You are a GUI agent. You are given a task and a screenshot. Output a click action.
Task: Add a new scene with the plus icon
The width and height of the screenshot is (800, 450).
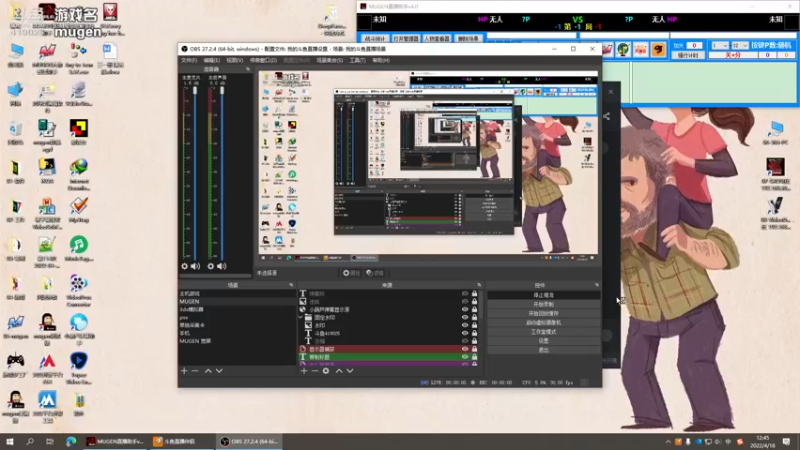[x=184, y=371]
